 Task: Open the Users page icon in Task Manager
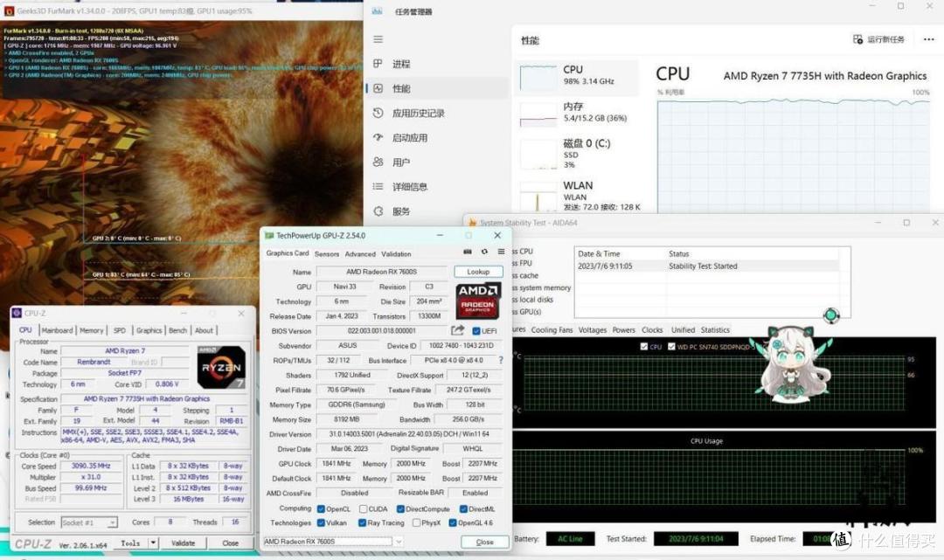pos(378,162)
